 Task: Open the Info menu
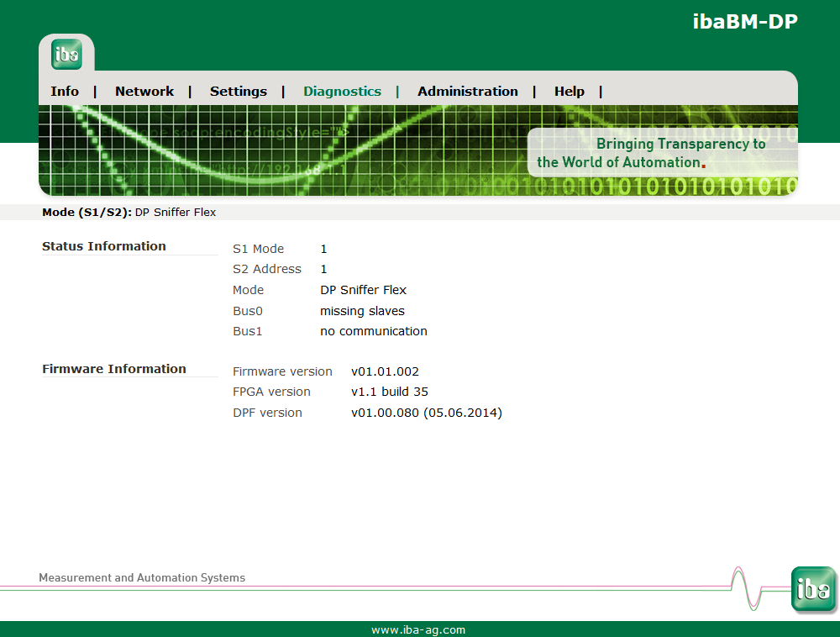click(65, 92)
